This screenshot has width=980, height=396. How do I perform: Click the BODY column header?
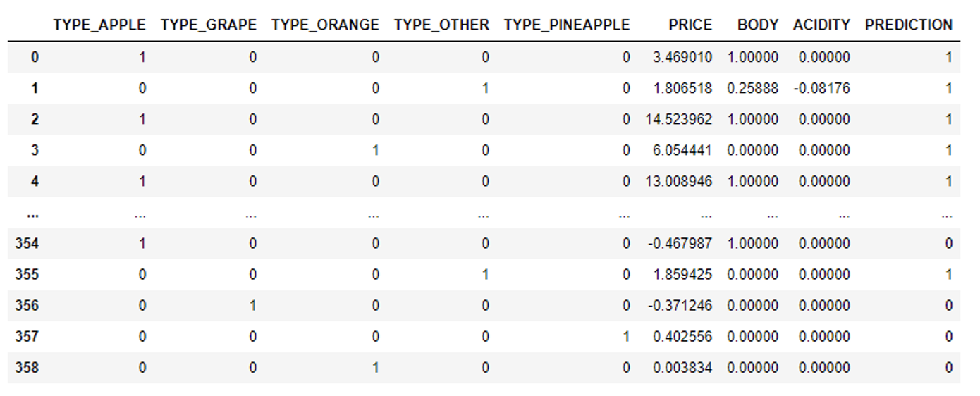pos(758,25)
